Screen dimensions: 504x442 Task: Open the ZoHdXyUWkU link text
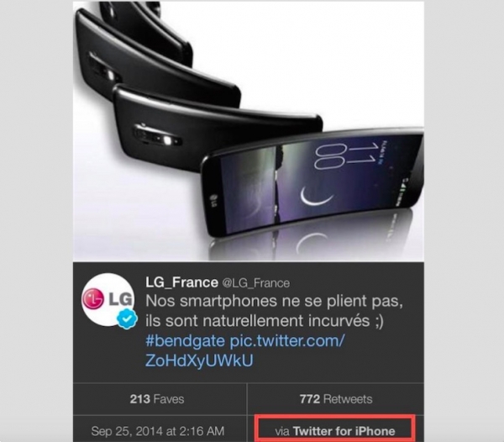coord(199,360)
